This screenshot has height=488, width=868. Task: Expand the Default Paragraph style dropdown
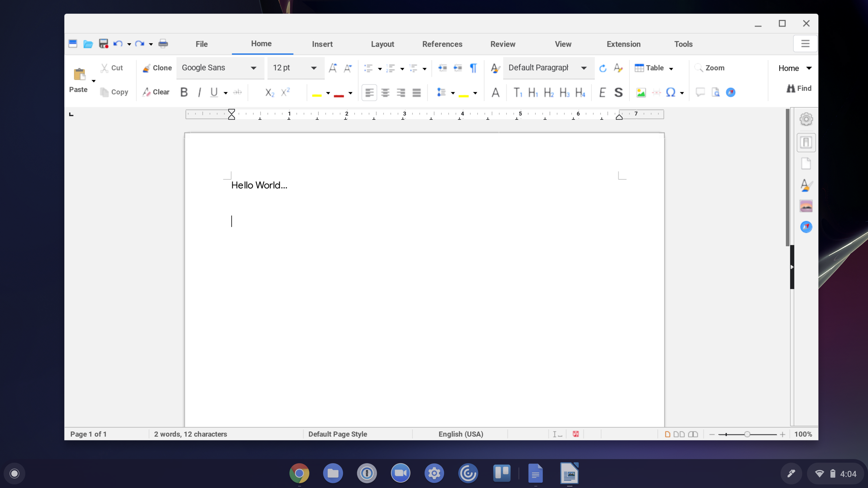(x=584, y=68)
